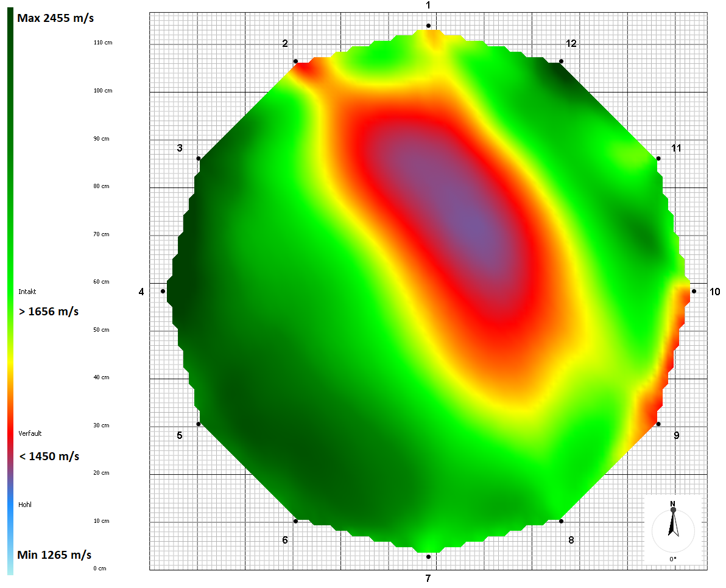Select sensor point 1 at the top
Screen dimensions: 726x588
coord(428,25)
